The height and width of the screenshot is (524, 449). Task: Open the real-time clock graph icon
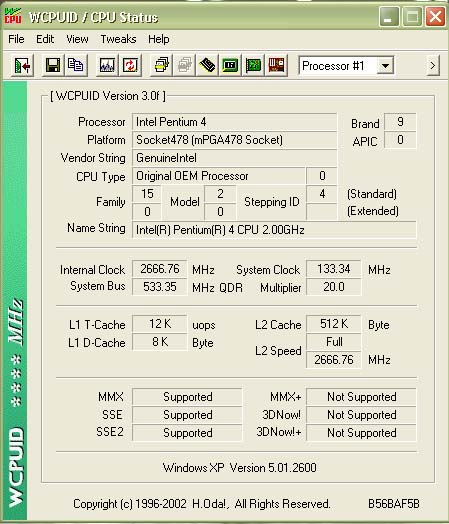tap(107, 65)
